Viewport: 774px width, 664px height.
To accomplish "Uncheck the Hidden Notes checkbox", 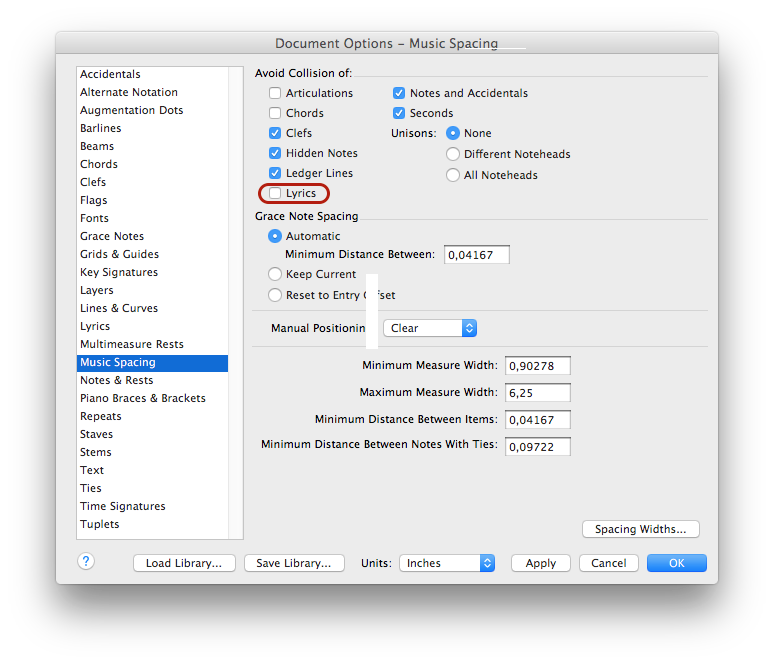I will 275,153.
